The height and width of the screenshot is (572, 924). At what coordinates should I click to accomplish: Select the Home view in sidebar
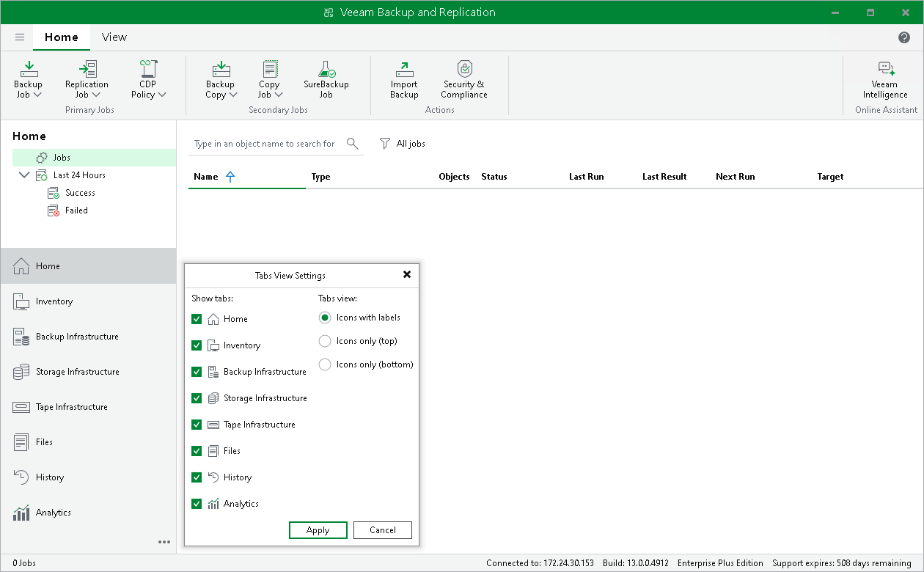click(88, 266)
